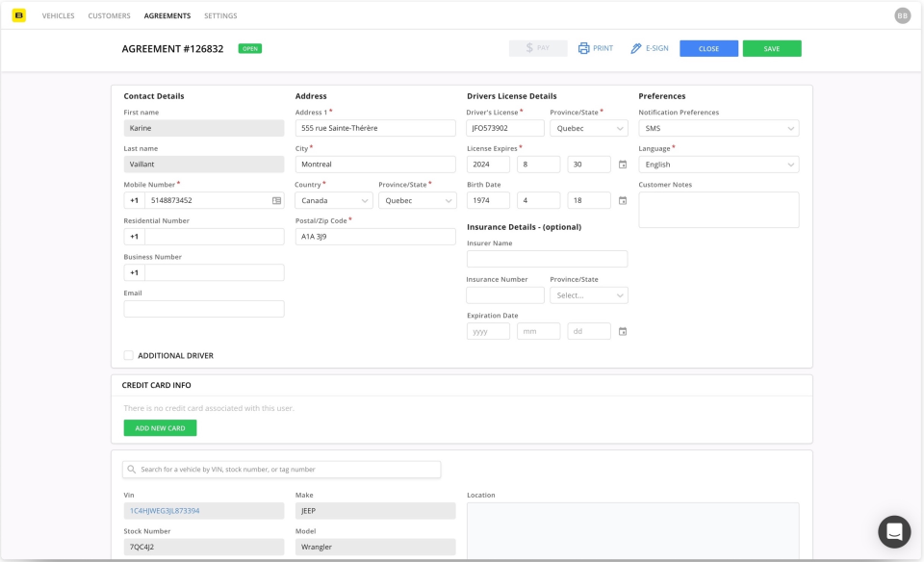Click the First name field Karine
The height and width of the screenshot is (562, 924).
[x=203, y=128]
